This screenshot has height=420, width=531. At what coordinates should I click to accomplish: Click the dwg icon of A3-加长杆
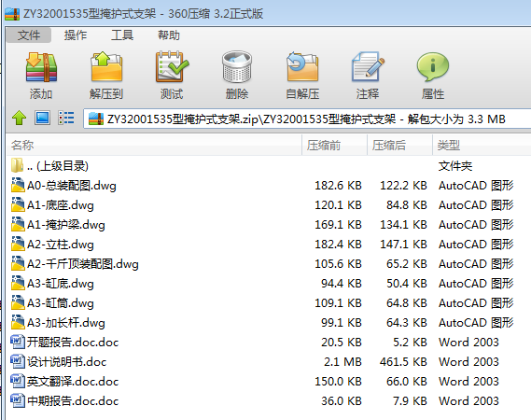pos(18,322)
